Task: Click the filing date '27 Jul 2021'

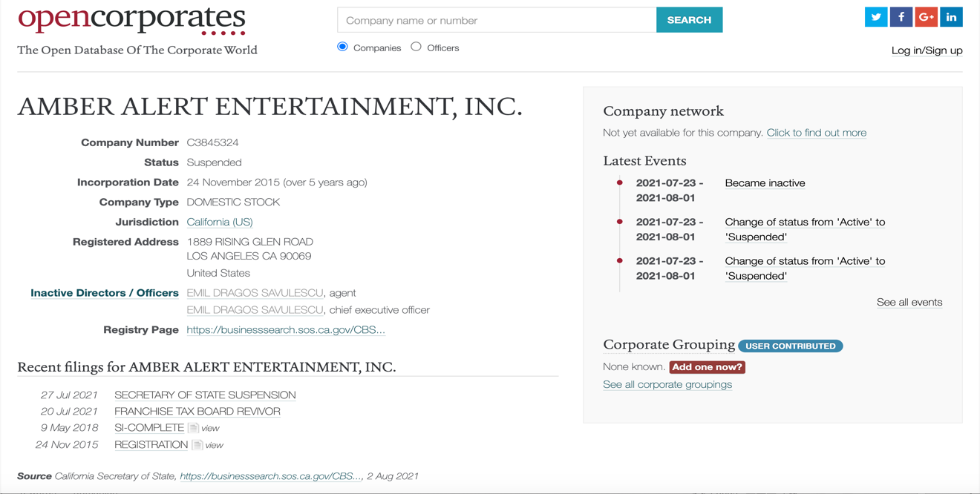Action: [x=69, y=395]
